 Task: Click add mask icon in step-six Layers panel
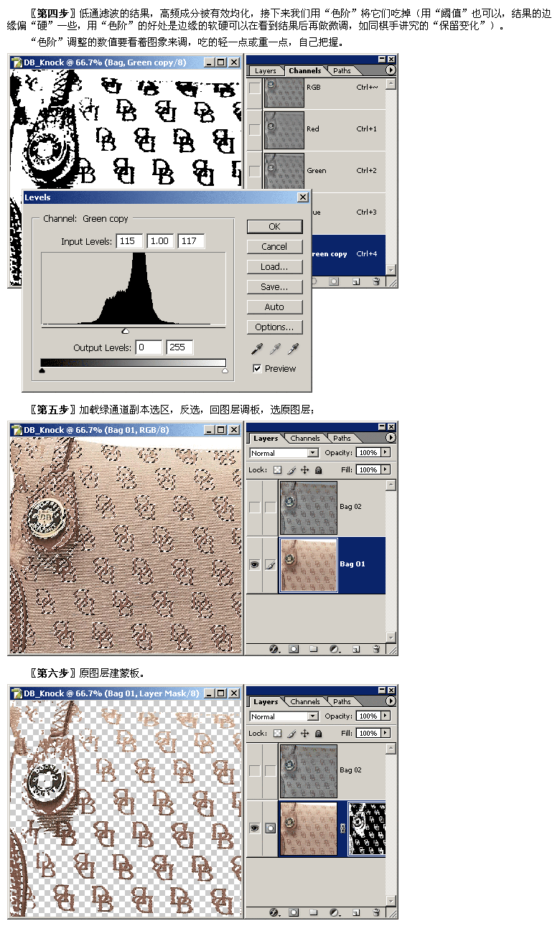(294, 912)
